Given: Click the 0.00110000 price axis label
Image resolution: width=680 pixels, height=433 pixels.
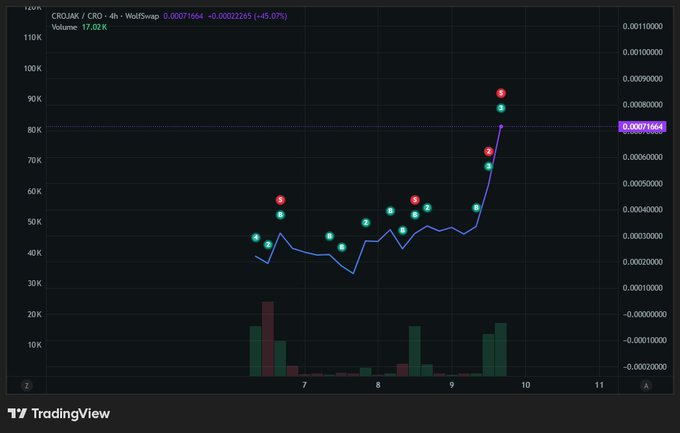Looking at the screenshot, I should [643, 26].
